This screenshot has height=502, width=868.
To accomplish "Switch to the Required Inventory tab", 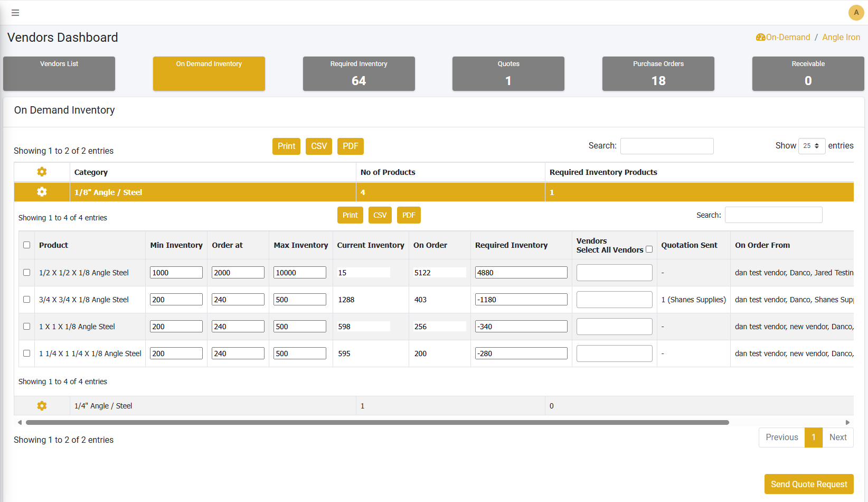I will coord(358,73).
